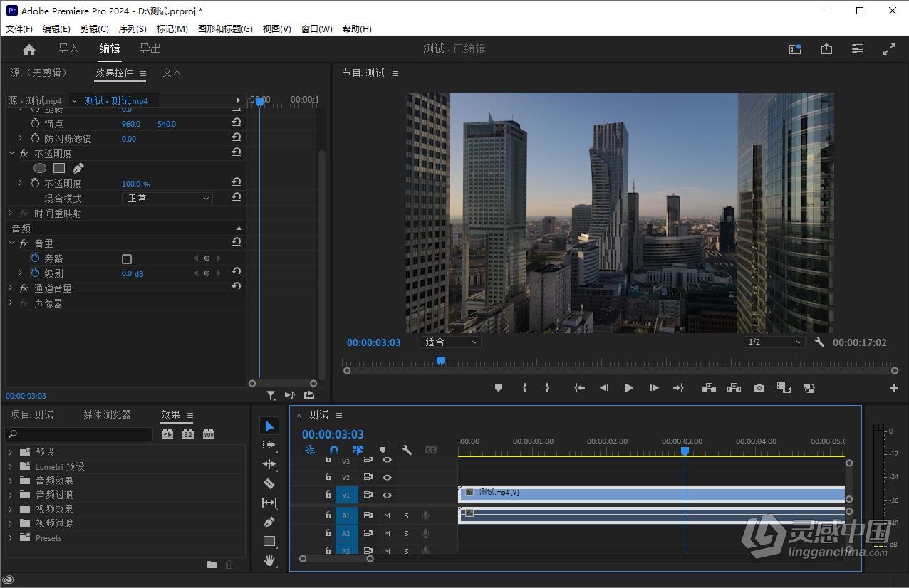Select the Slip tool
Viewport: 909px width, 588px height.
pos(269,503)
